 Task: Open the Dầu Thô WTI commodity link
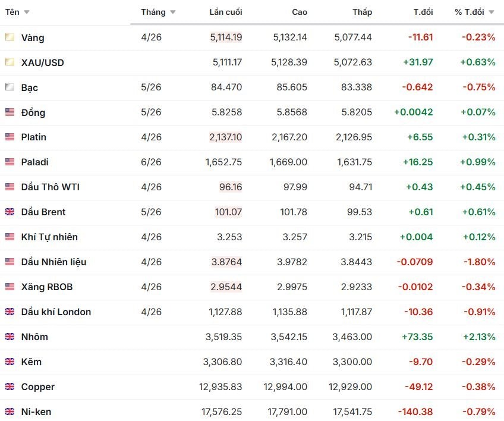coord(50,187)
